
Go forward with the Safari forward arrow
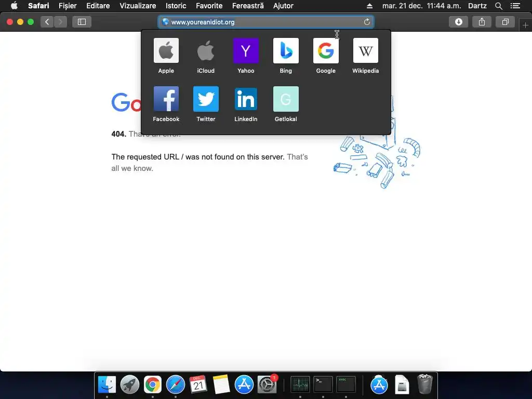[60, 22]
